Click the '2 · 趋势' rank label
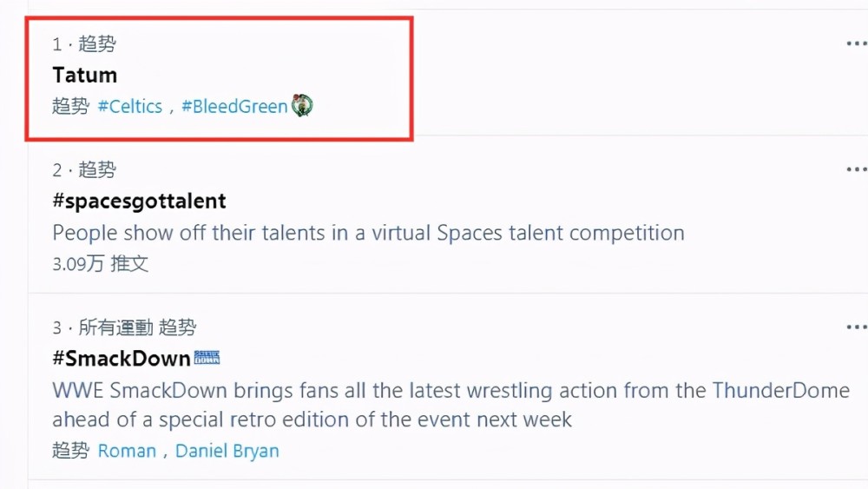Viewport: 868px width, 489px height. (84, 169)
